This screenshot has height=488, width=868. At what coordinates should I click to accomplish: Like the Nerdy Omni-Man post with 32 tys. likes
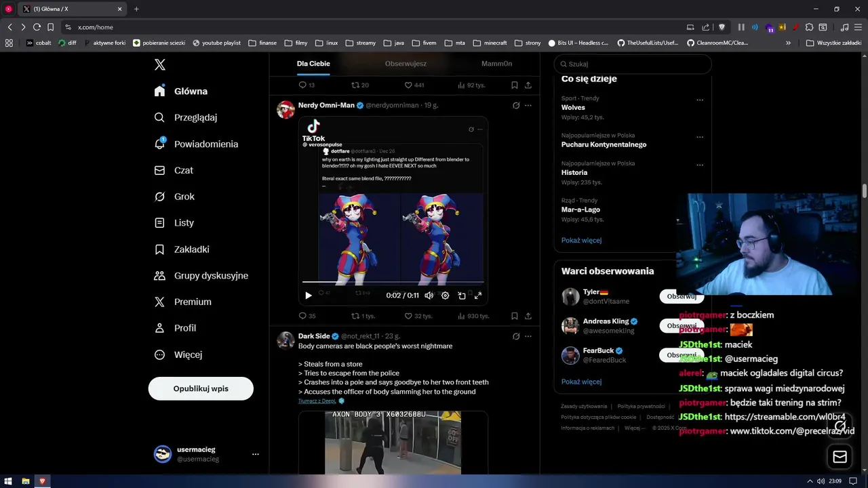coord(418,316)
